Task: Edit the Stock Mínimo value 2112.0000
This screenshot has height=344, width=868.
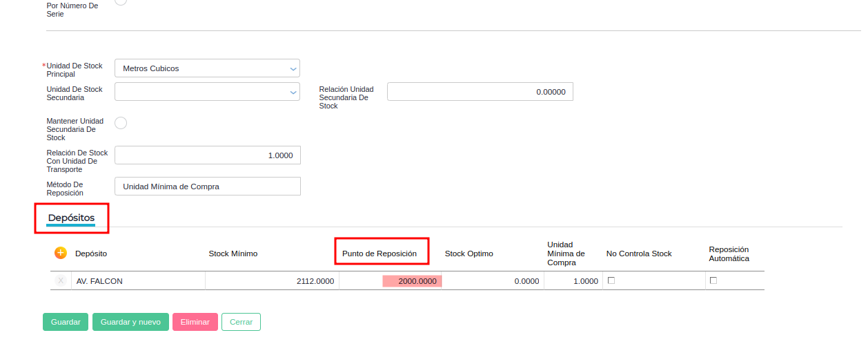Action: (273, 281)
